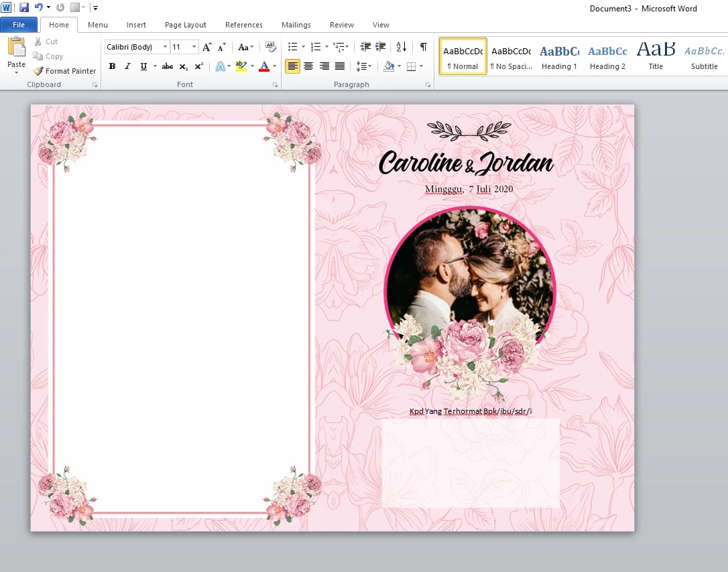Screen dimensions: 728x572
Task: Apply the No Spacing style
Action: click(x=511, y=56)
